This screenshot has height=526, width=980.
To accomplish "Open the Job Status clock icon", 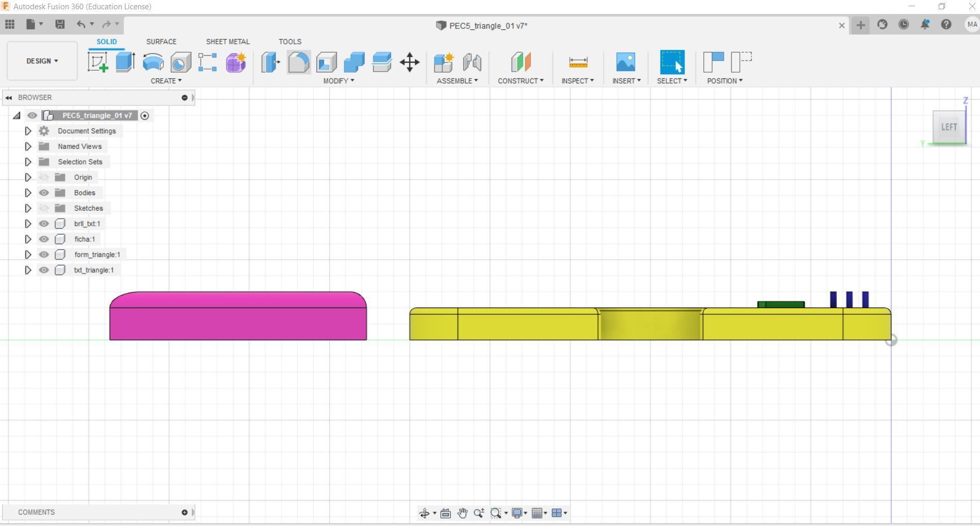I will point(904,24).
